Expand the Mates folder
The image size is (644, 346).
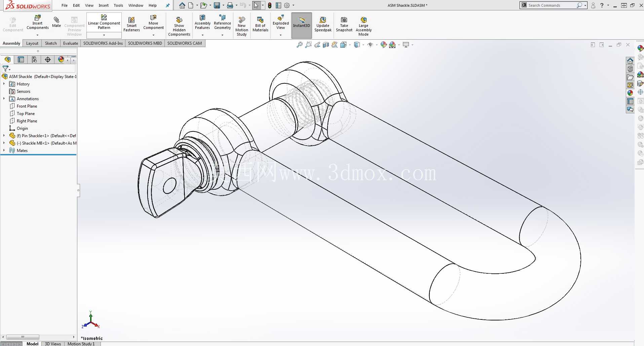click(x=4, y=150)
